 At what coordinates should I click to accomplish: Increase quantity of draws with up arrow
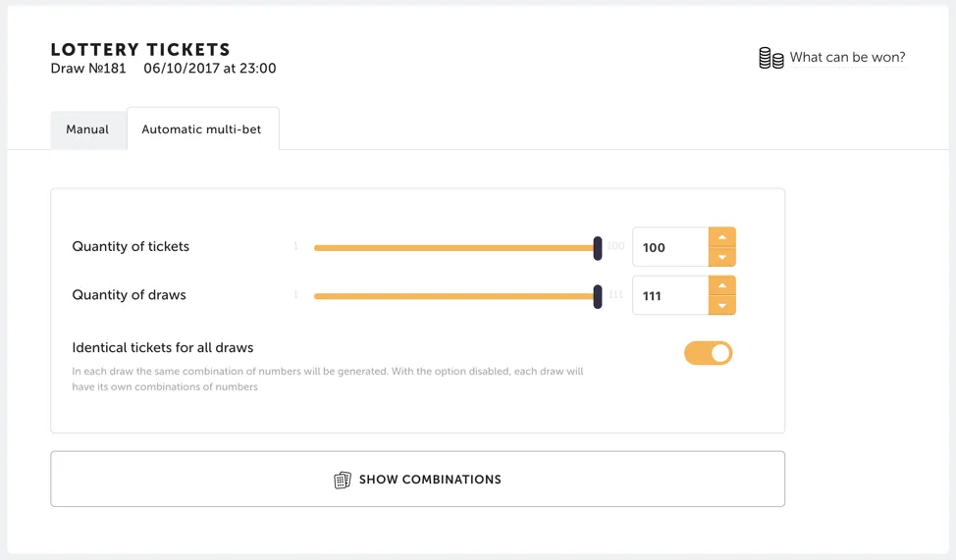[x=721, y=285]
